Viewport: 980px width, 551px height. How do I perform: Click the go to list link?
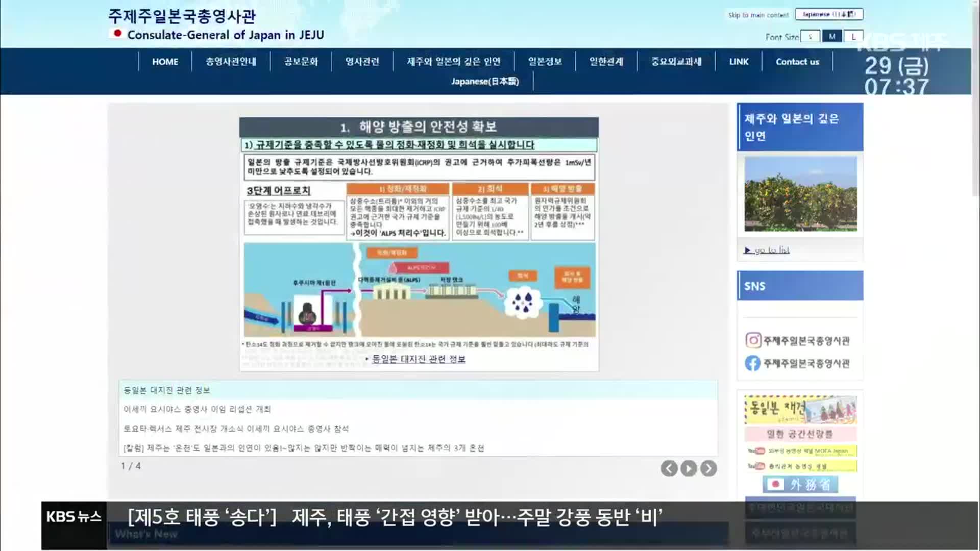tap(767, 250)
